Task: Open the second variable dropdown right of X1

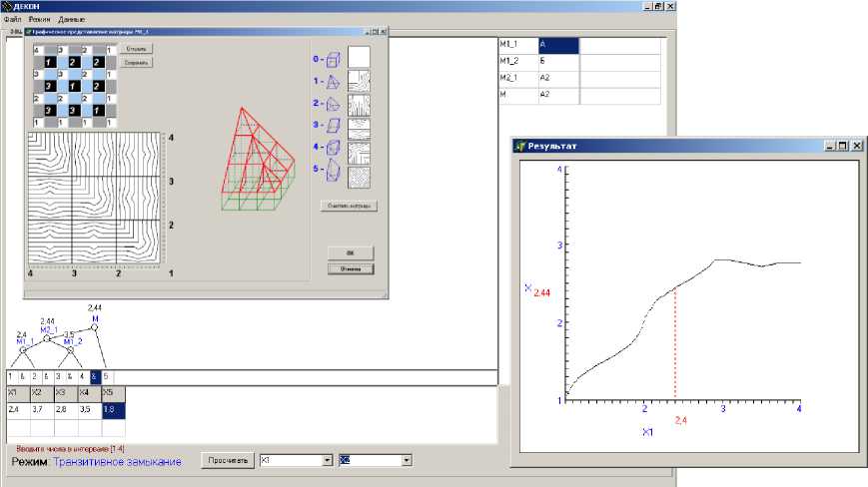Action: click(407, 460)
